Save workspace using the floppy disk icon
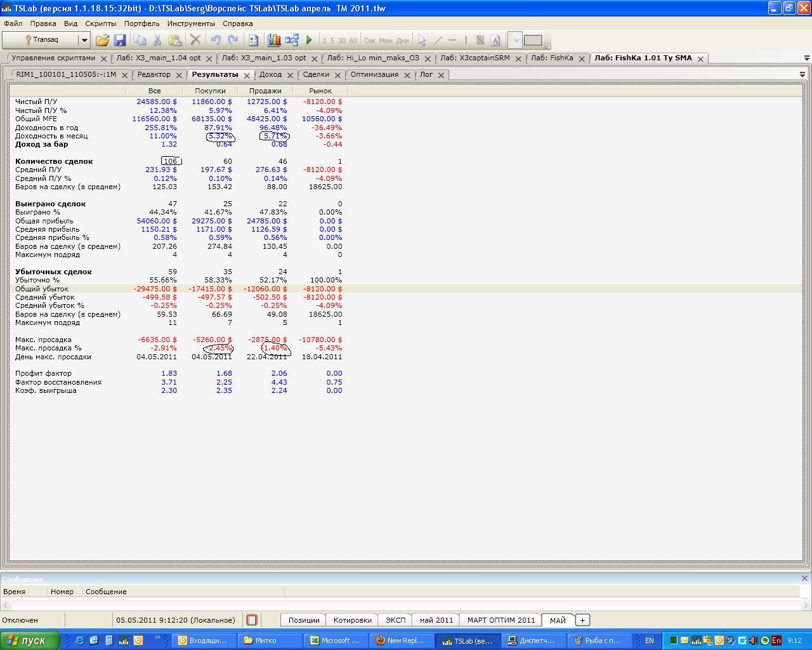 click(120, 40)
